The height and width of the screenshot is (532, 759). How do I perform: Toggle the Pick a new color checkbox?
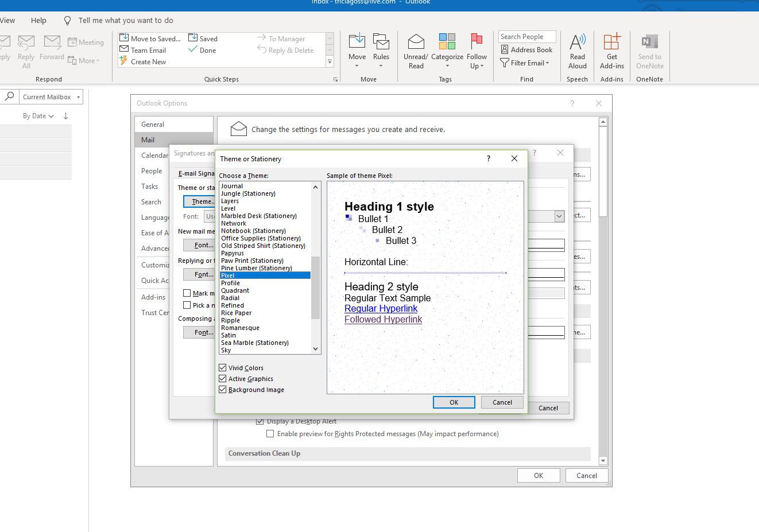coord(187,305)
